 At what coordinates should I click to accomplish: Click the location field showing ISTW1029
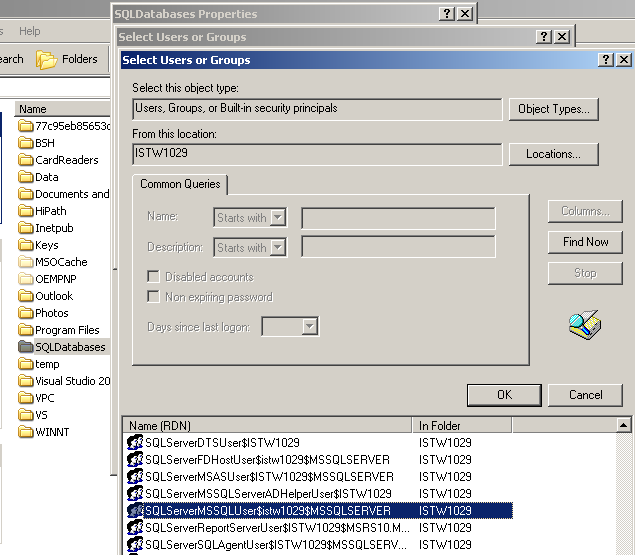point(317,154)
